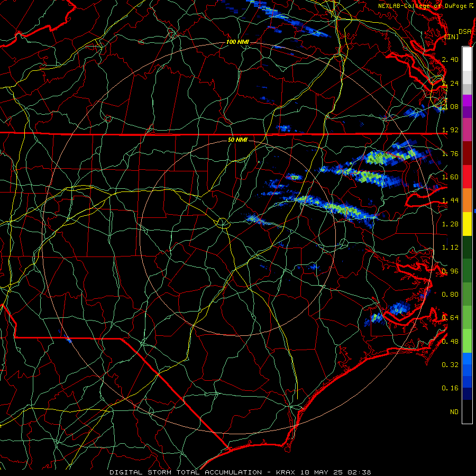The width and height of the screenshot is (476, 476).
Task: Click the 1.28 legend value
Action: (450, 224)
